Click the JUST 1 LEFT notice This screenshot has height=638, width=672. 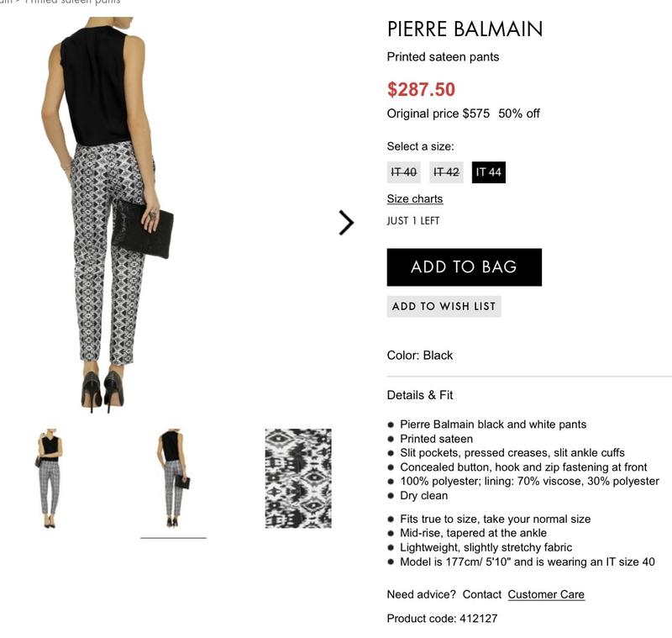(x=413, y=221)
